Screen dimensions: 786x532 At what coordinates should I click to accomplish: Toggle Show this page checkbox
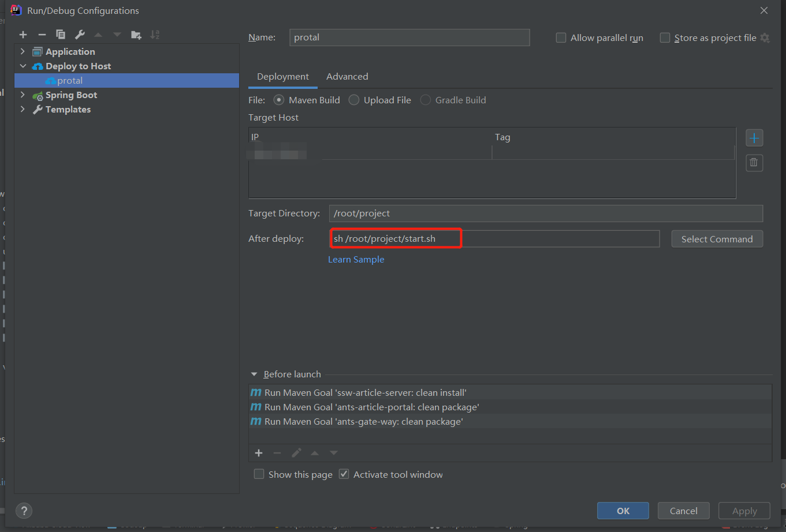point(259,474)
